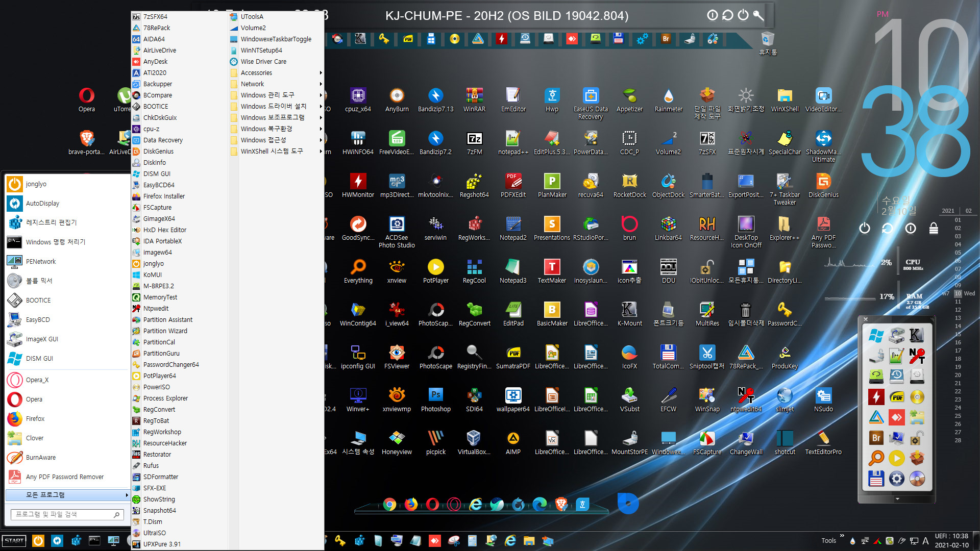The image size is (980, 551).
Task: Expand the Accessories folder submenu
Action: (x=276, y=73)
